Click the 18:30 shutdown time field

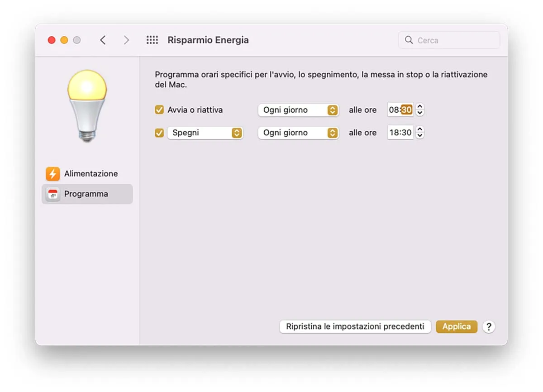click(x=400, y=133)
